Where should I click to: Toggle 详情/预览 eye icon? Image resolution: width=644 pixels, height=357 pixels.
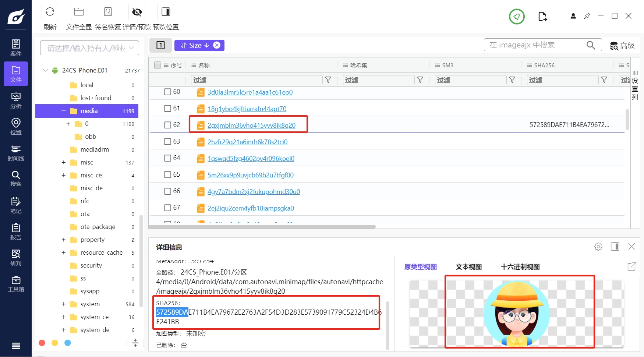tap(137, 12)
